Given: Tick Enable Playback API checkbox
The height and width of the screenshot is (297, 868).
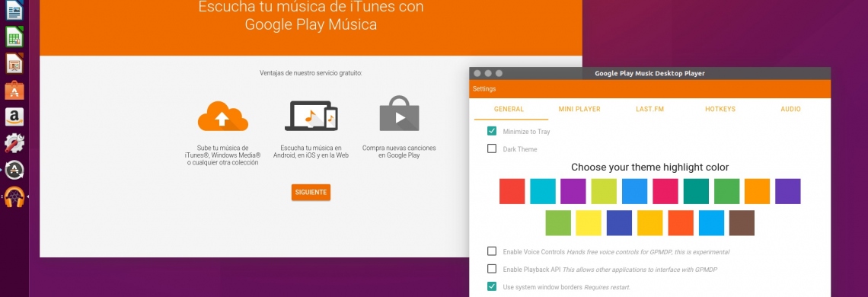Looking at the screenshot, I should click(492, 269).
